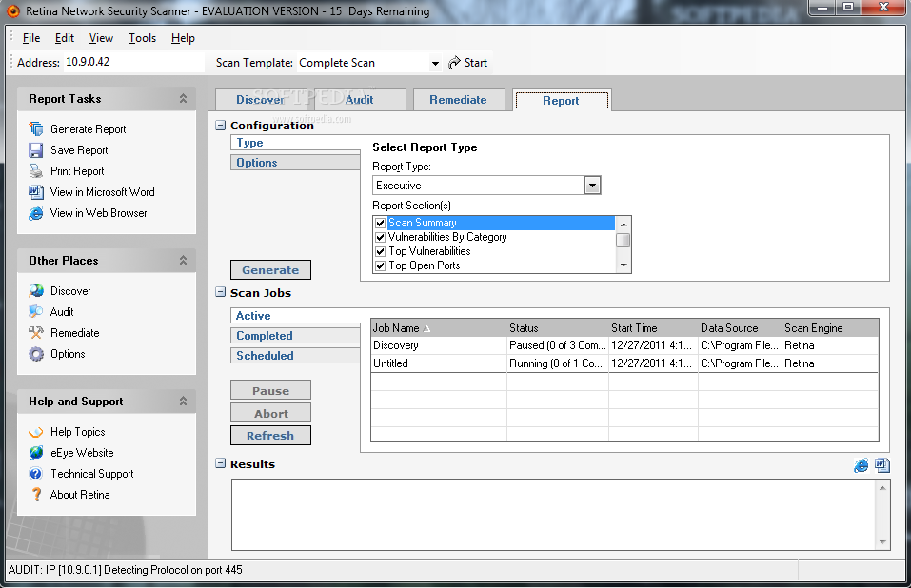Select the Discovery job row

(x=624, y=345)
